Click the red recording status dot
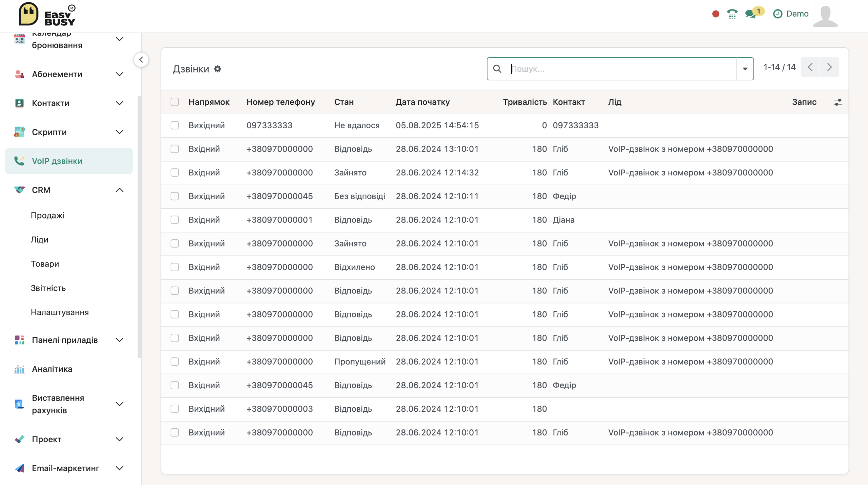The height and width of the screenshot is (485, 868). [x=716, y=14]
